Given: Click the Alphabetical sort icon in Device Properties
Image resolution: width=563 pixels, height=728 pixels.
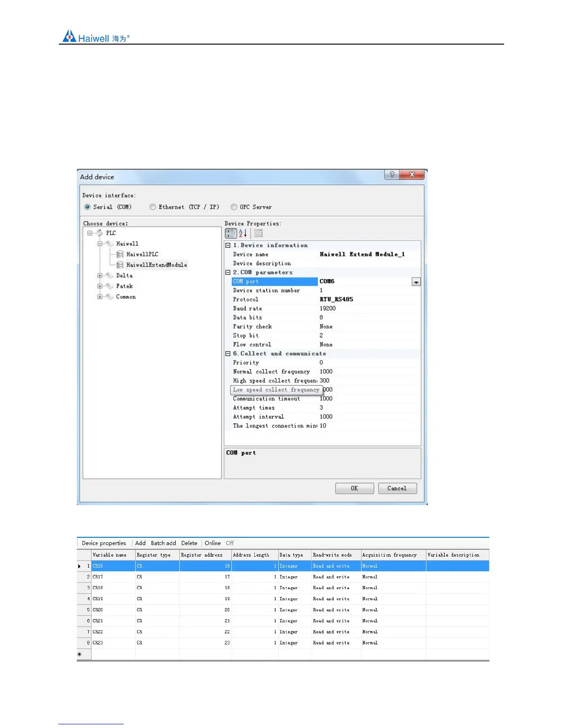Looking at the screenshot, I should 243,233.
